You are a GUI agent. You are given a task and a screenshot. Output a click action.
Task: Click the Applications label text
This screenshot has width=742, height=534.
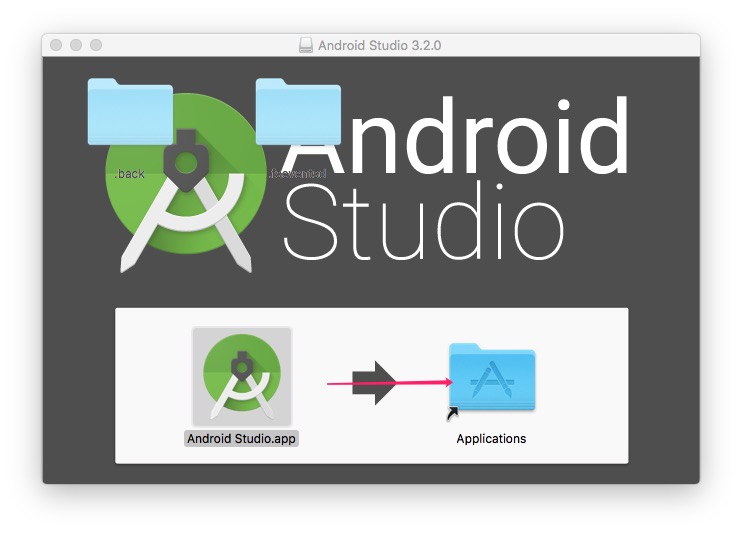[x=491, y=439]
